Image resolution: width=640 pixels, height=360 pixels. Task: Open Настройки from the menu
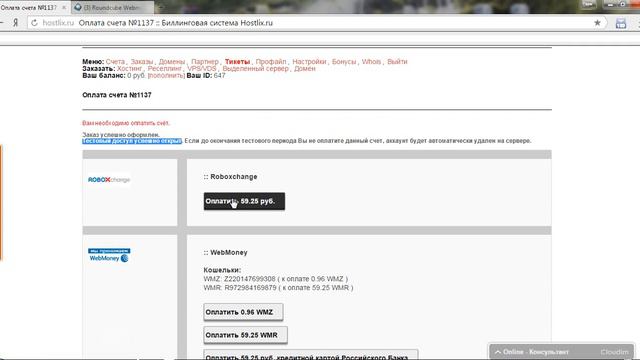309,62
